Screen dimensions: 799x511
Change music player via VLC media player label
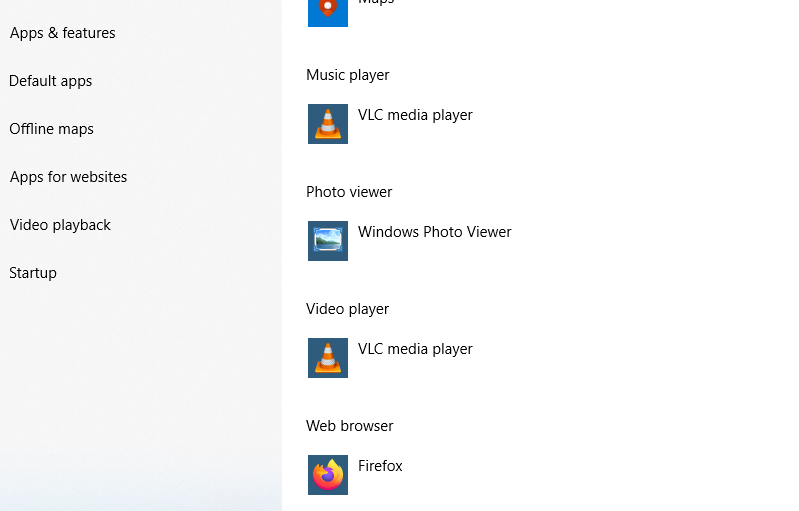click(x=415, y=115)
